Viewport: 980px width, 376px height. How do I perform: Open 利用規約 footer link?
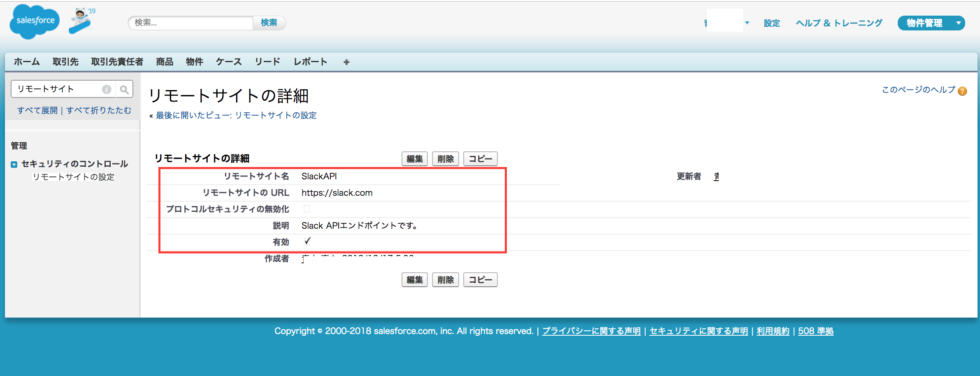pos(773,331)
